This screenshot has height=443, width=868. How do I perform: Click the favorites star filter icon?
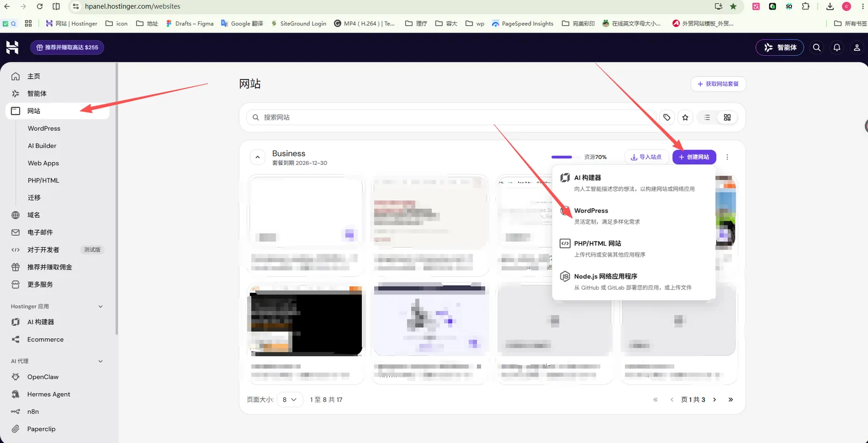click(x=685, y=117)
